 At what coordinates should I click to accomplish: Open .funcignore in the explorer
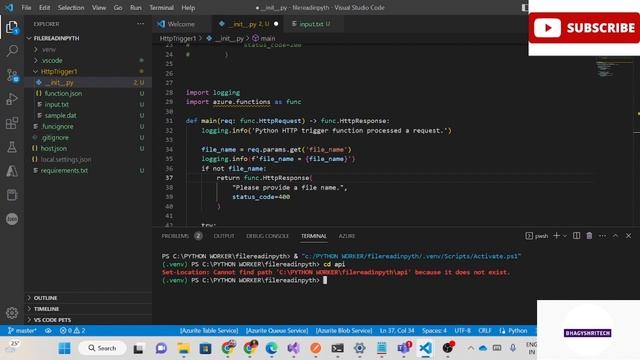coord(57,127)
